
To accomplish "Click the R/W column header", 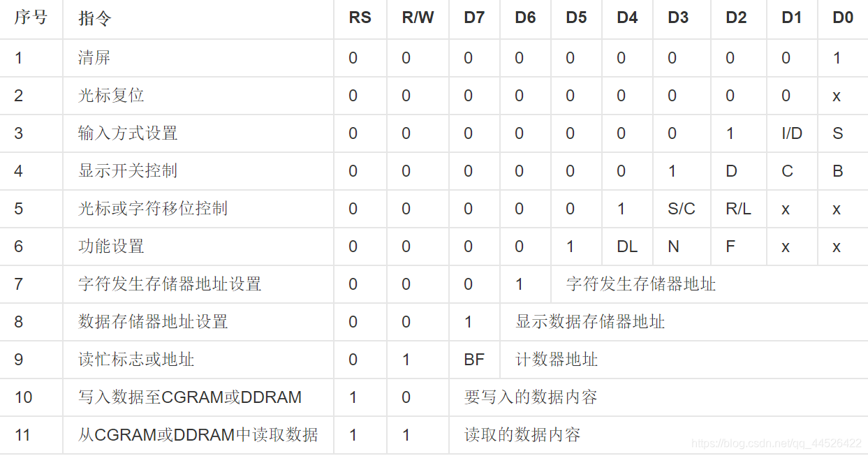I will [418, 19].
